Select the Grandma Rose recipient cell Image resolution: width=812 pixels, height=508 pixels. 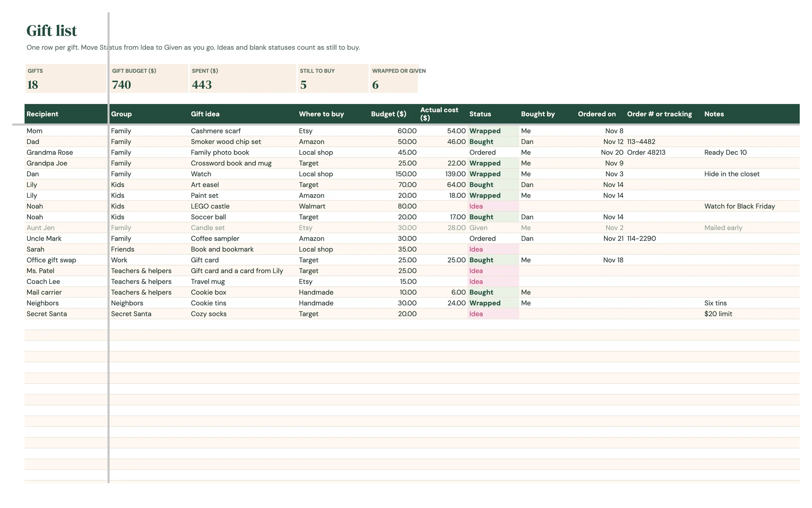50,152
